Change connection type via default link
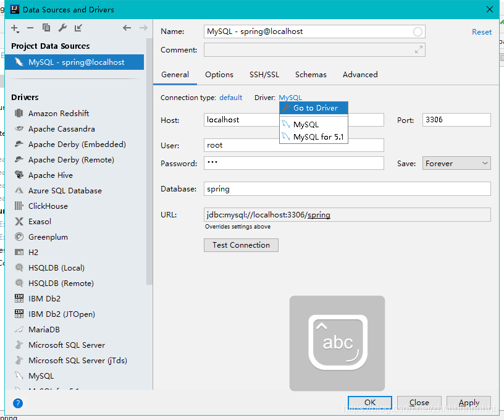Screen dimensions: 504x420 (x=230, y=98)
